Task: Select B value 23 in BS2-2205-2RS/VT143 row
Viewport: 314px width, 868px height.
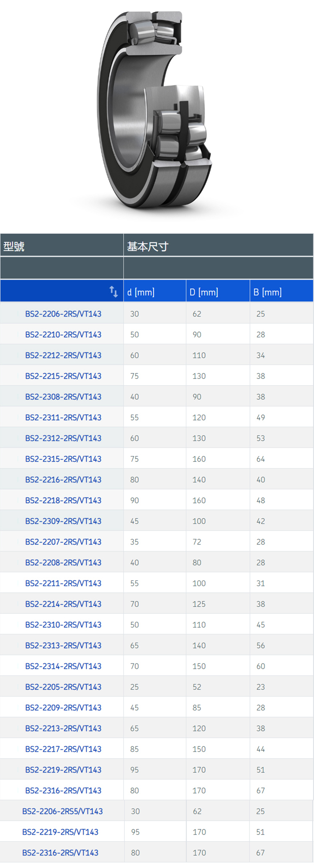Action: click(261, 687)
